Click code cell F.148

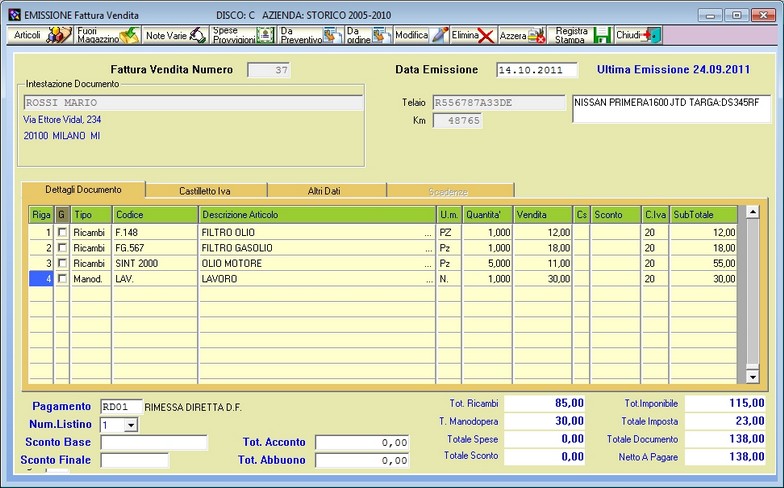[x=155, y=232]
